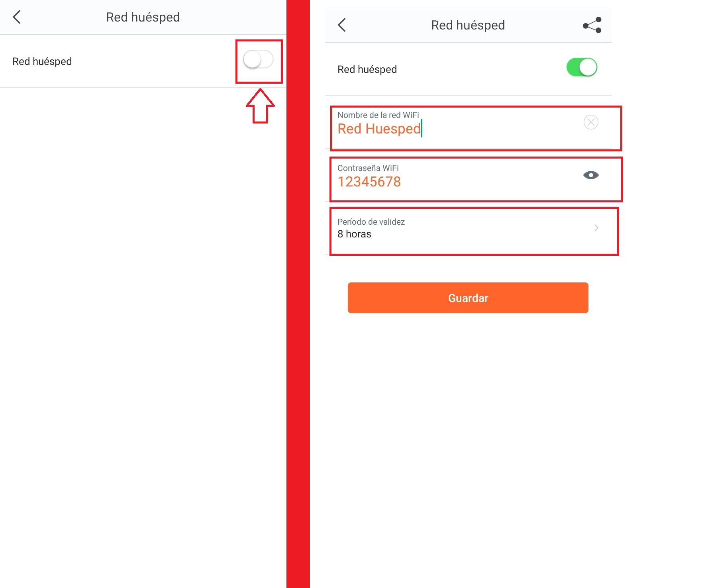Click the Nombre de la red WiFi label
Screen dimensions: 702x588
pyautogui.click(x=378, y=115)
